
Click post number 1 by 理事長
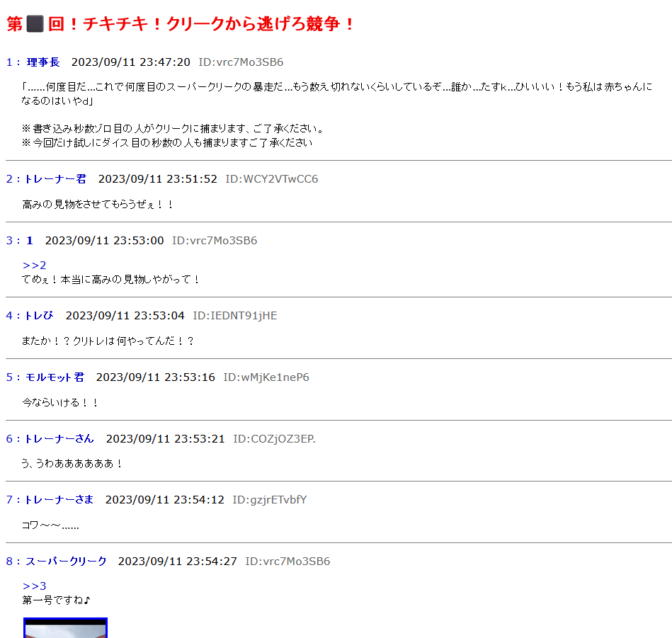10,62
